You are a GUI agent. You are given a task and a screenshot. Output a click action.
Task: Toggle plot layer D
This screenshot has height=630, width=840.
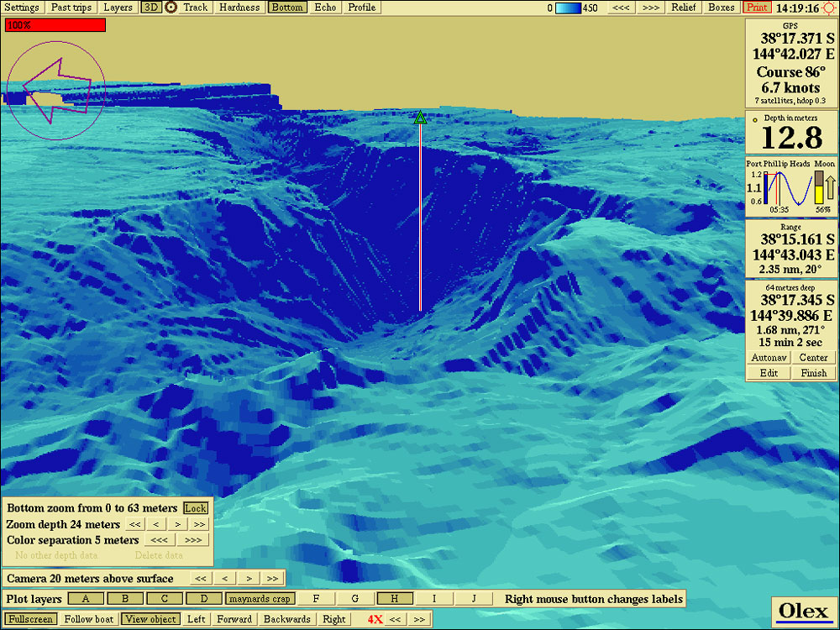(x=204, y=599)
